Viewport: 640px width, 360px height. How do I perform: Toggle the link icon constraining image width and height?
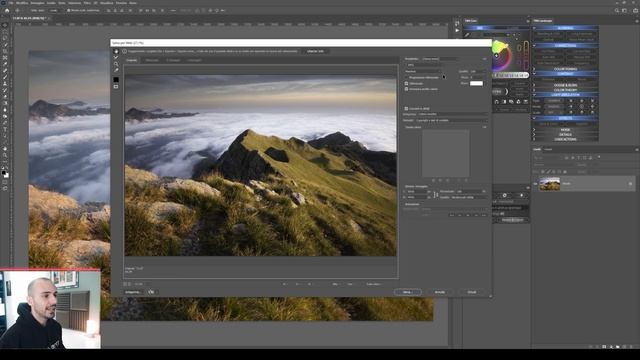[x=436, y=195]
